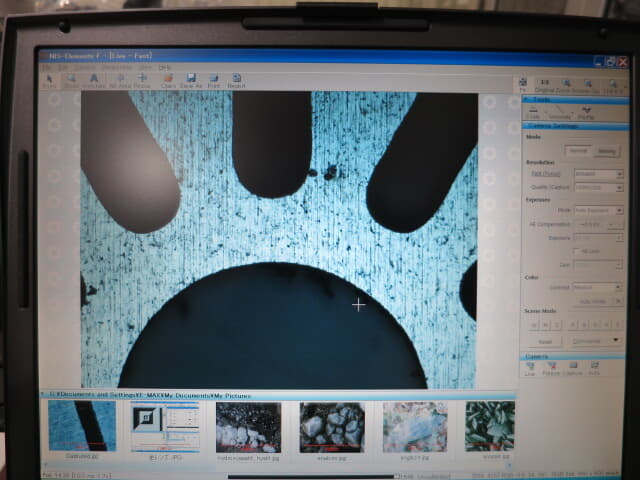This screenshot has height=480, width=640.
Task: Click the Auto capture icon
Action: (594, 368)
